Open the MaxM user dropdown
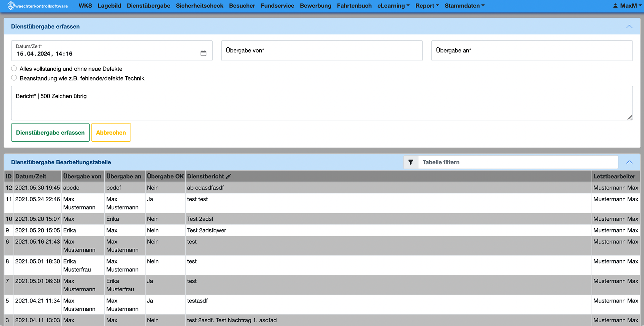 point(628,5)
